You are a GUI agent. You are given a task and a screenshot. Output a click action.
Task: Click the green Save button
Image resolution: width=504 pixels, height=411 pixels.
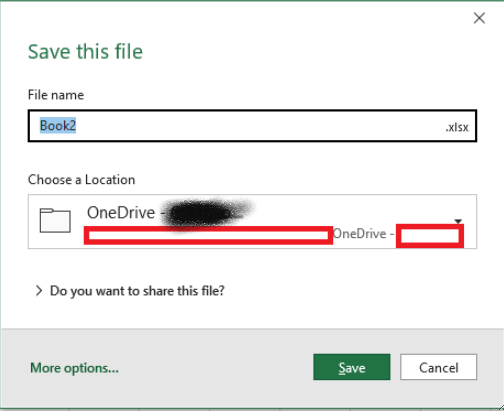352,367
